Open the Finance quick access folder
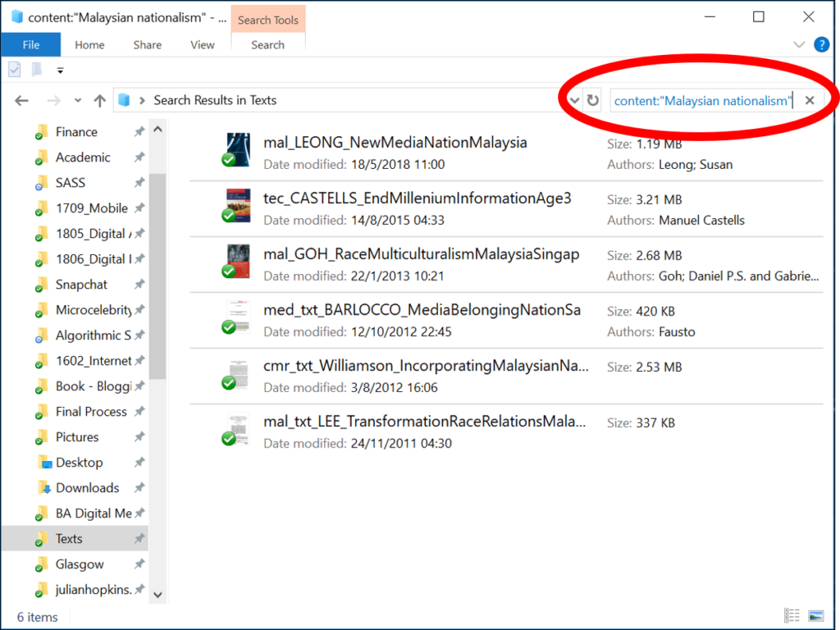This screenshot has height=630, width=840. tap(76, 132)
